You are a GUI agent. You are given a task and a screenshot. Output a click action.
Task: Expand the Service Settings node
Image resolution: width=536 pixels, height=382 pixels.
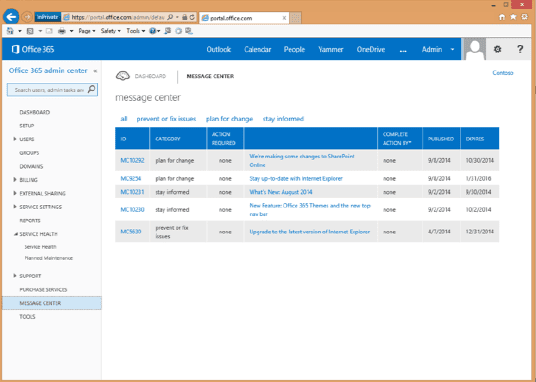pyautogui.click(x=15, y=207)
